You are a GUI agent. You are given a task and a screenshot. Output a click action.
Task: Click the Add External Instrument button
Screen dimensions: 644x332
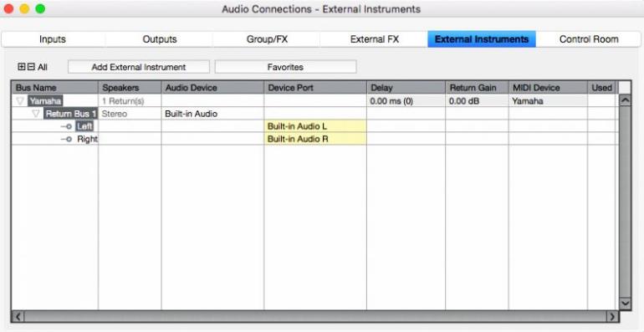click(x=139, y=67)
